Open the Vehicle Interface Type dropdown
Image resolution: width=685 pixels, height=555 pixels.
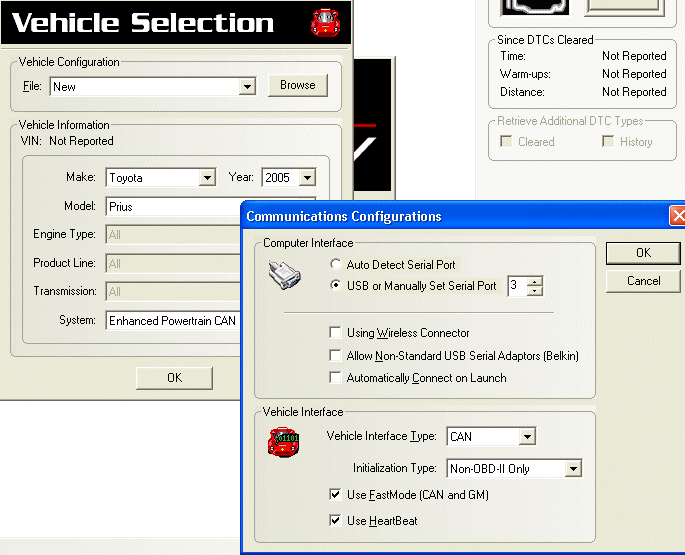pos(527,437)
